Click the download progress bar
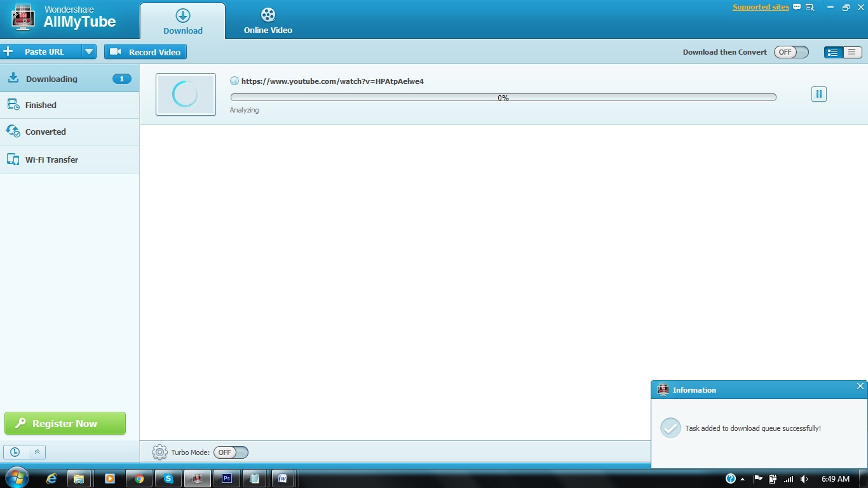 click(503, 97)
